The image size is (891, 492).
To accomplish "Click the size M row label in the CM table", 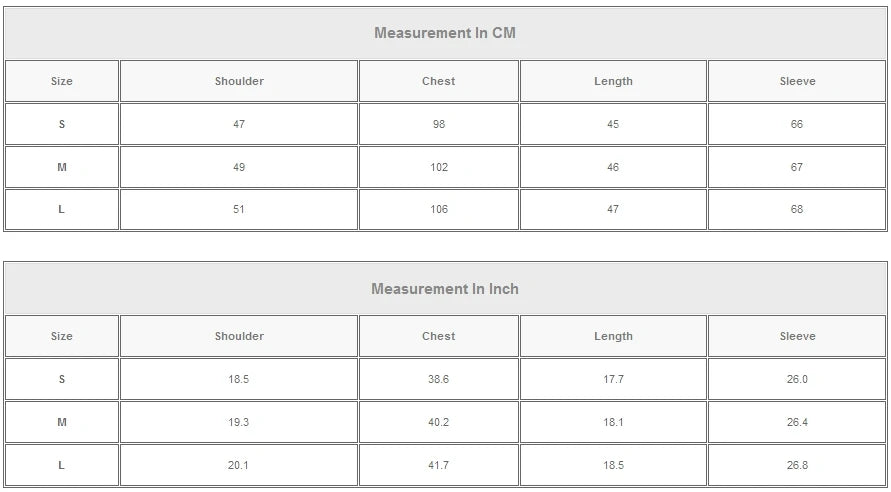I will 62,167.
